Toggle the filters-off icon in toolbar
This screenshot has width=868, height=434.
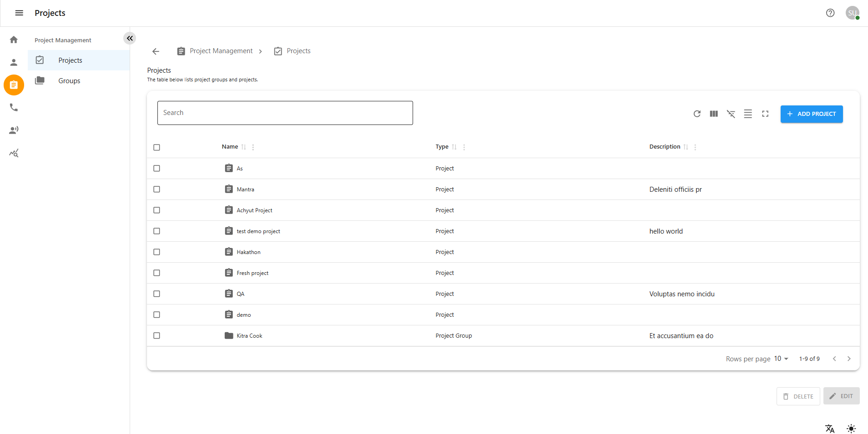pyautogui.click(x=731, y=114)
